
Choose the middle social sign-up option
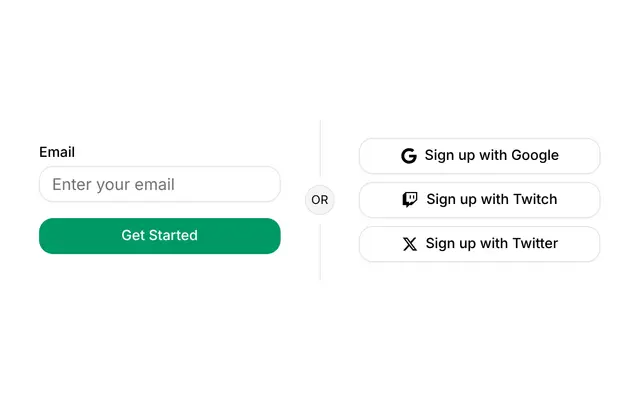pyautogui.click(x=480, y=200)
